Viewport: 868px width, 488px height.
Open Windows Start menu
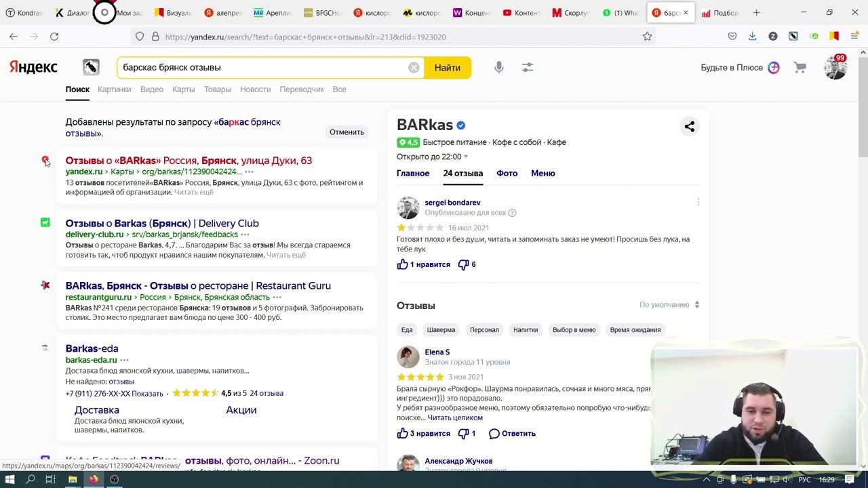click(x=10, y=479)
